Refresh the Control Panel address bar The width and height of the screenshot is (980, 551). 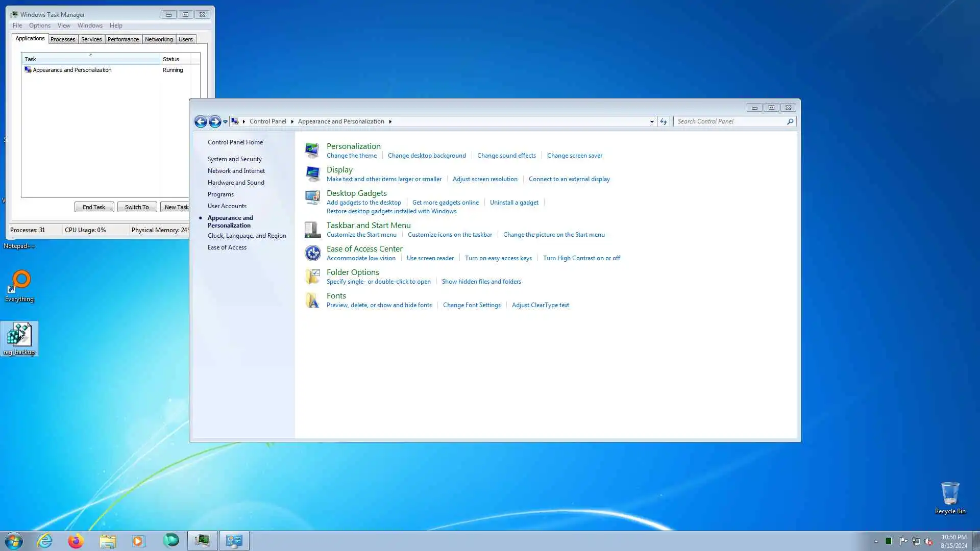click(x=663, y=121)
